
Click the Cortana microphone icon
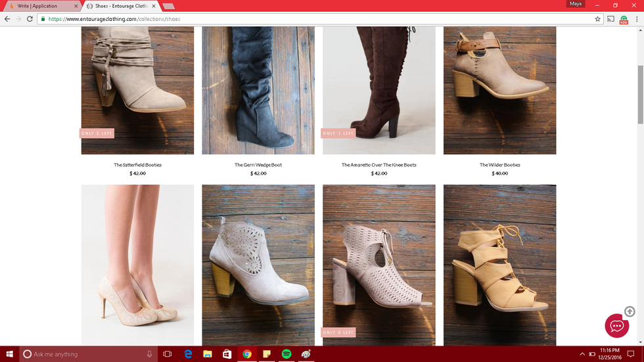pyautogui.click(x=150, y=354)
